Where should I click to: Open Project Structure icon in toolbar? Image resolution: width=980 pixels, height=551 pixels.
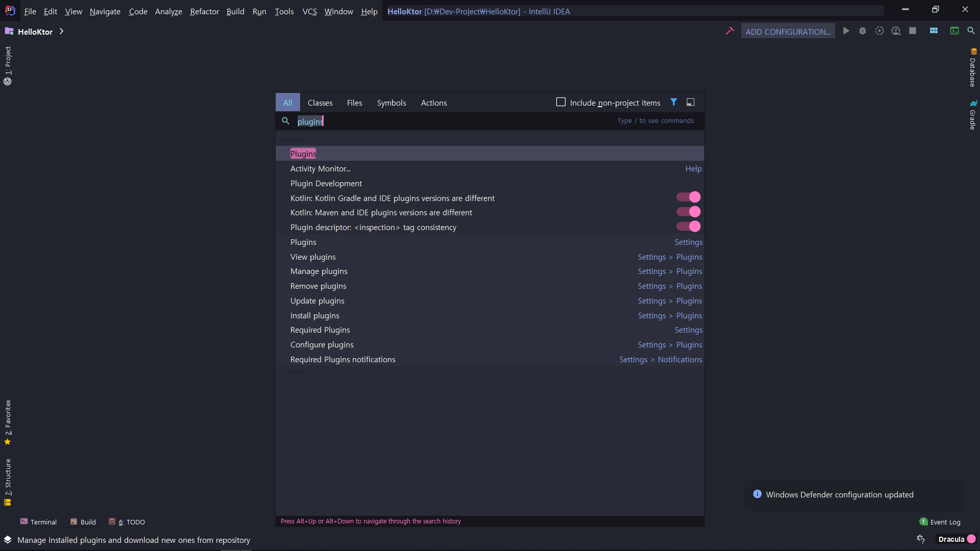click(x=934, y=31)
